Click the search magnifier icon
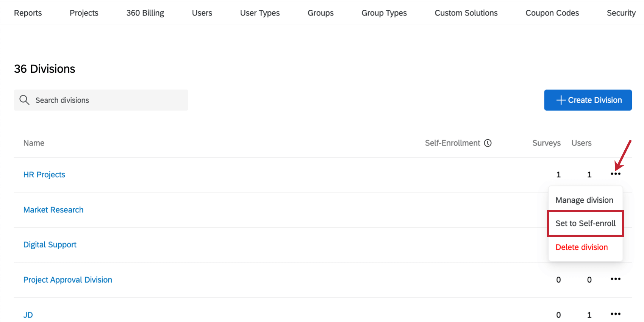This screenshot has width=644, height=322. (x=25, y=100)
